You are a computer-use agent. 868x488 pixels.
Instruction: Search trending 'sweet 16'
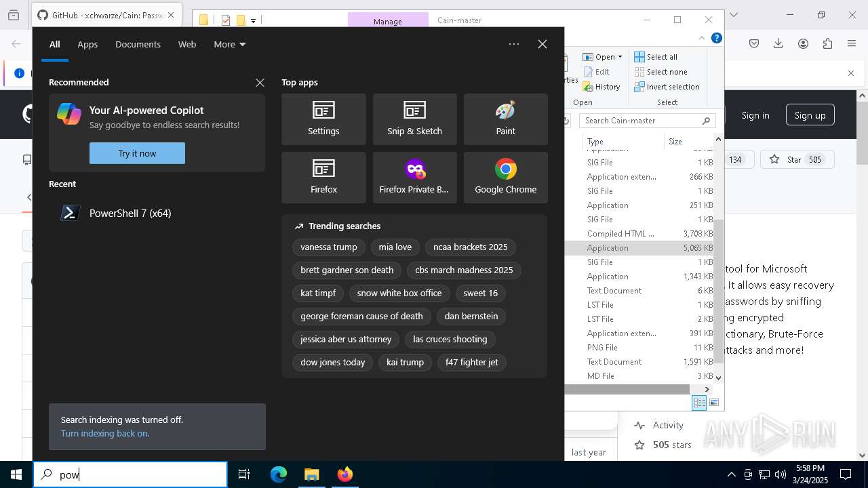[481, 293]
